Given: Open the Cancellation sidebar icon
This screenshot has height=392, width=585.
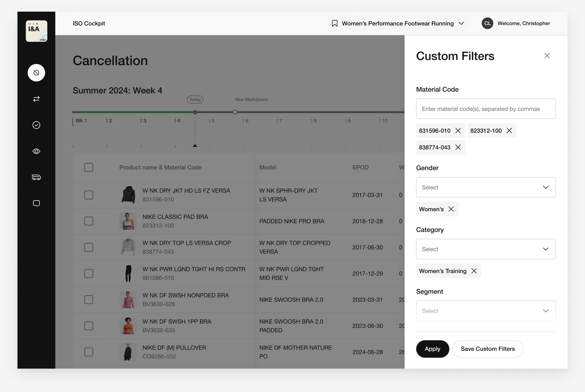Looking at the screenshot, I should [x=36, y=73].
